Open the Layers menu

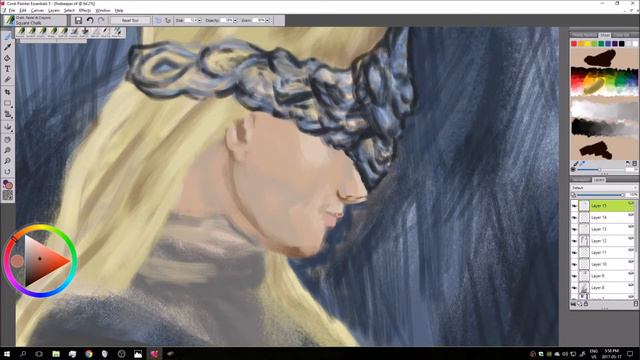[x=54, y=10]
